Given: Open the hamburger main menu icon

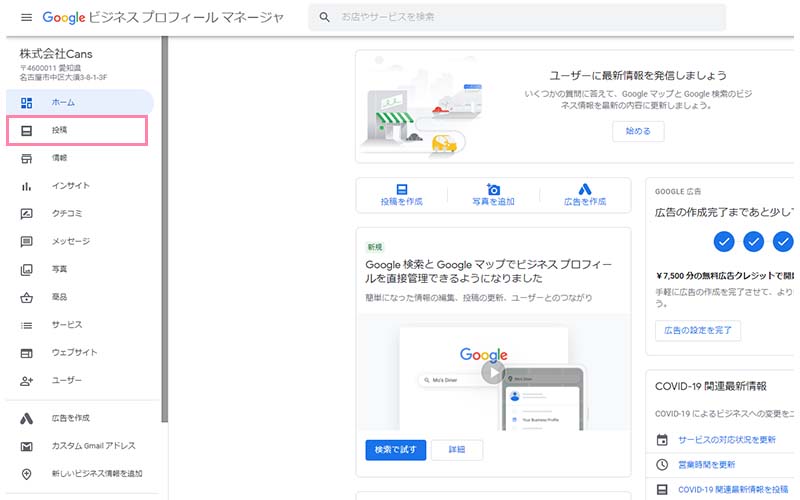Looking at the screenshot, I should (x=26, y=18).
